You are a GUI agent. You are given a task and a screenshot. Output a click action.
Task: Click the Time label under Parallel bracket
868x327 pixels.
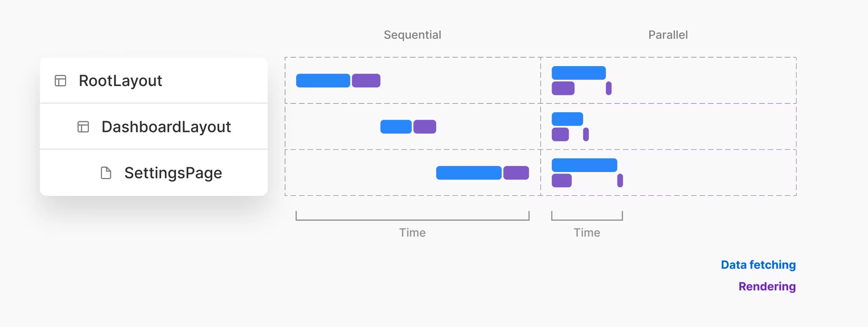[x=587, y=233]
